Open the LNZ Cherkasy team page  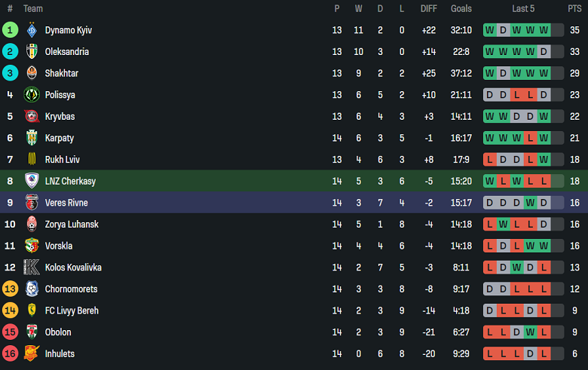tap(70, 181)
